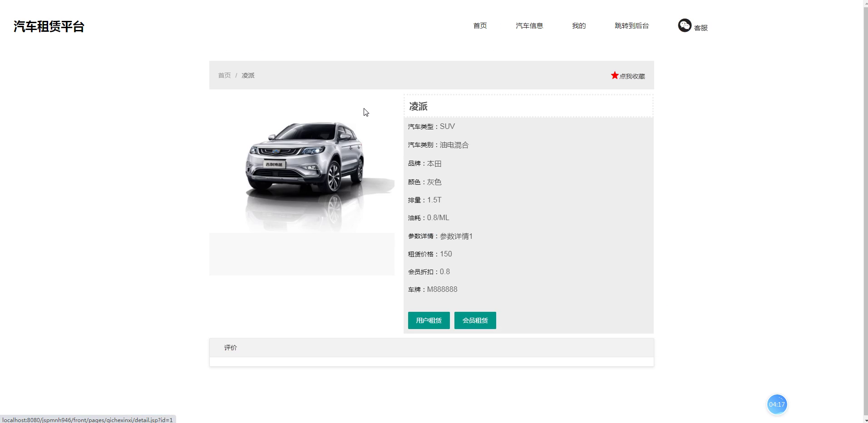Image resolution: width=868 pixels, height=423 pixels.
Task: Click 车牌：M888888 text
Action: pos(433,290)
